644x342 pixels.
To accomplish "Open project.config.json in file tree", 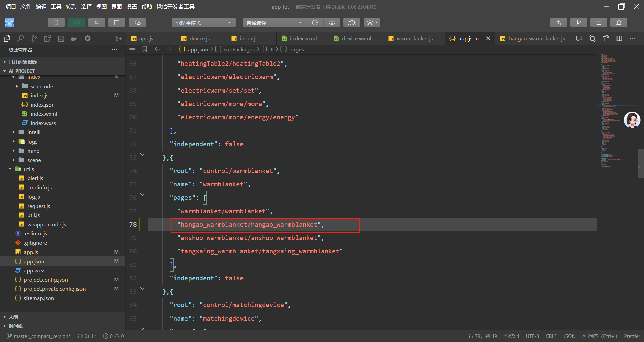I will point(46,280).
